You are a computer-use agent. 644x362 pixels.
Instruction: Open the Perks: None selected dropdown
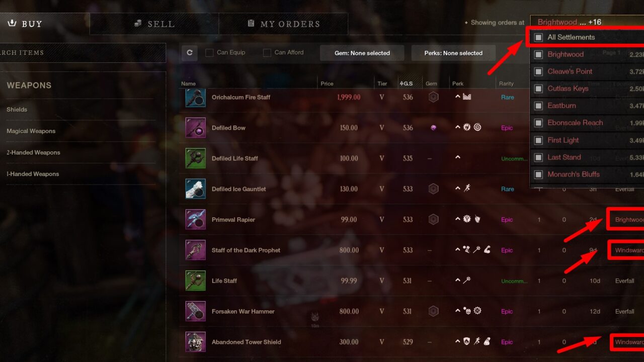pos(453,53)
